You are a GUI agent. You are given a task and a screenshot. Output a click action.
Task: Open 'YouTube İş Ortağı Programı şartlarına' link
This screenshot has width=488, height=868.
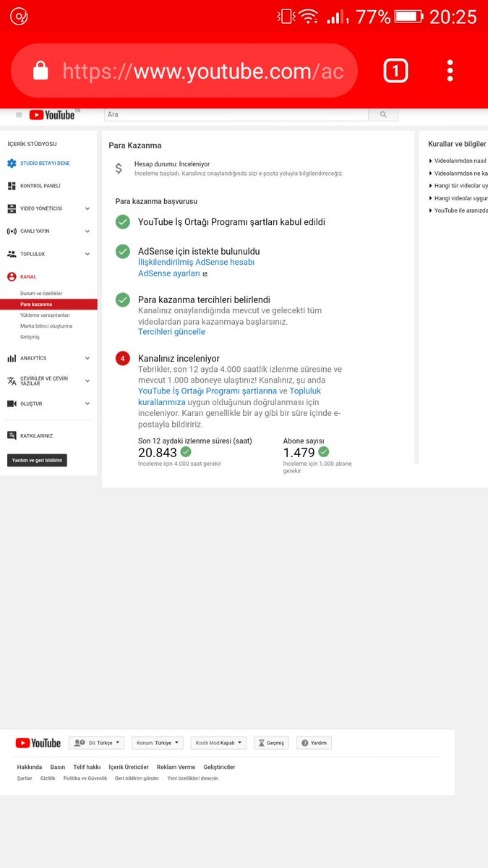207,391
